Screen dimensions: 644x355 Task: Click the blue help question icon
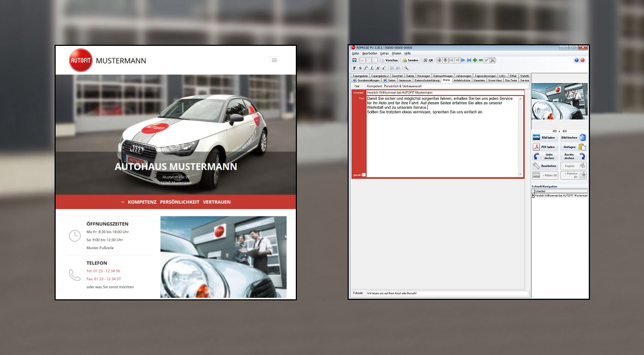pos(576,60)
